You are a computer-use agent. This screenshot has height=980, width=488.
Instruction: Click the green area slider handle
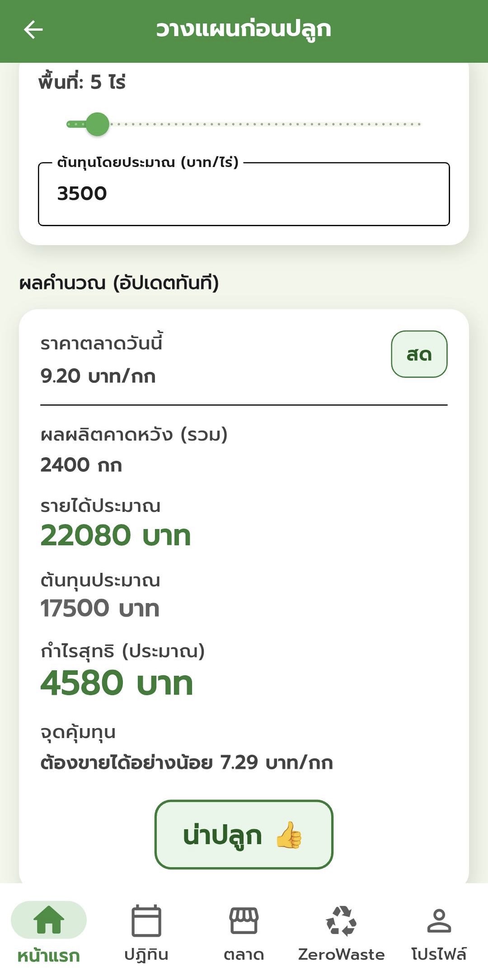pos(97,124)
